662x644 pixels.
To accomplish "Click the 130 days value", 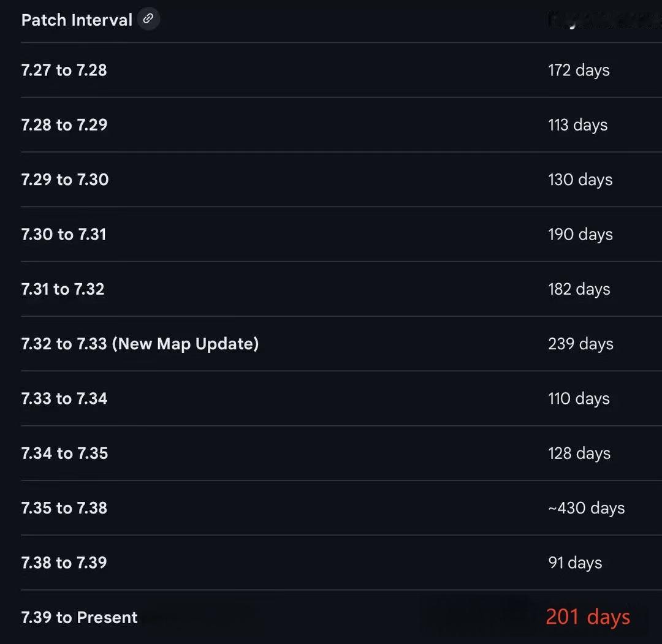I will pyautogui.click(x=580, y=180).
